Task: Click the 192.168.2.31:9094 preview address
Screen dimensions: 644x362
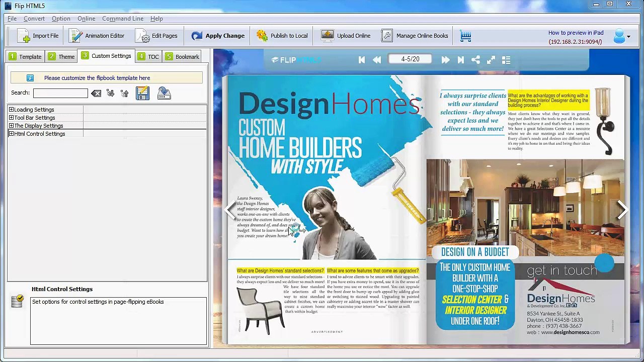Action: [x=575, y=42]
